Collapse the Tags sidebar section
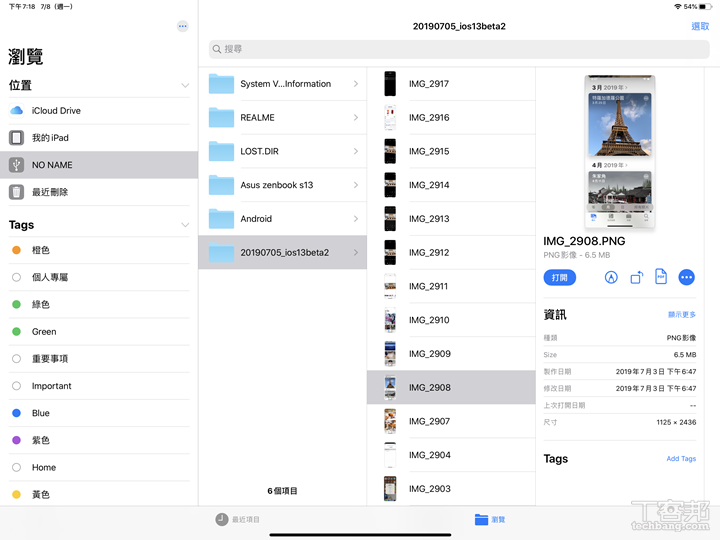Screen dimensions: 720x540 (184, 226)
